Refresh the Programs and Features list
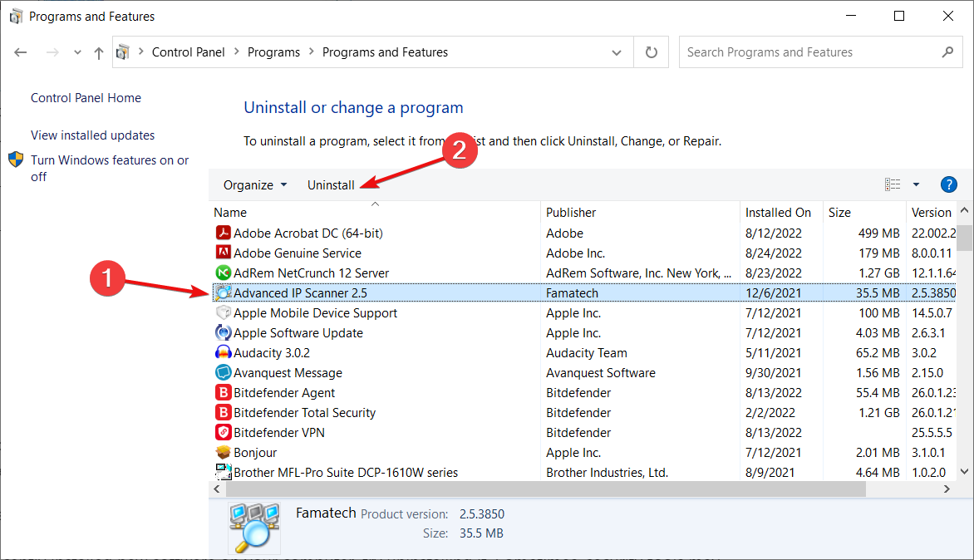Image resolution: width=974 pixels, height=560 pixels. (651, 52)
